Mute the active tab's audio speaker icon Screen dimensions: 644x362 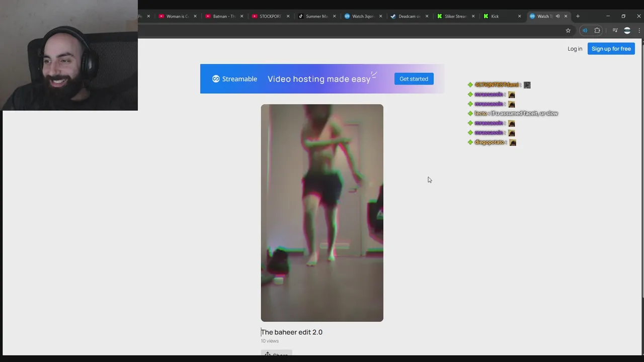point(557,16)
